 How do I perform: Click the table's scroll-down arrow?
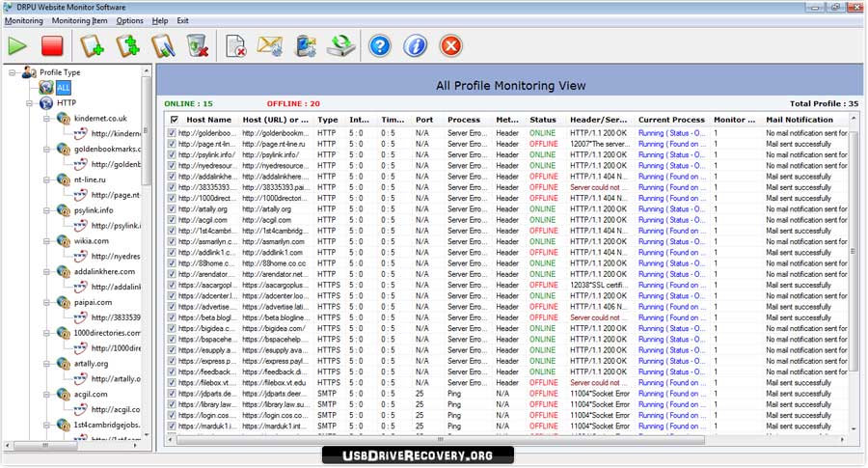click(854, 429)
